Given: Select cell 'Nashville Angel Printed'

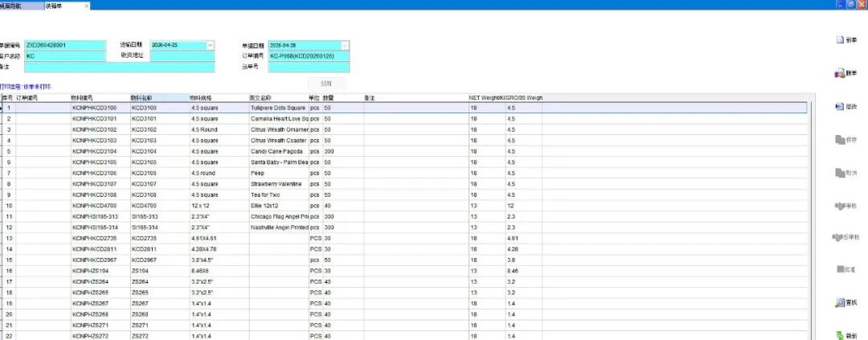Looking at the screenshot, I should point(278,227).
